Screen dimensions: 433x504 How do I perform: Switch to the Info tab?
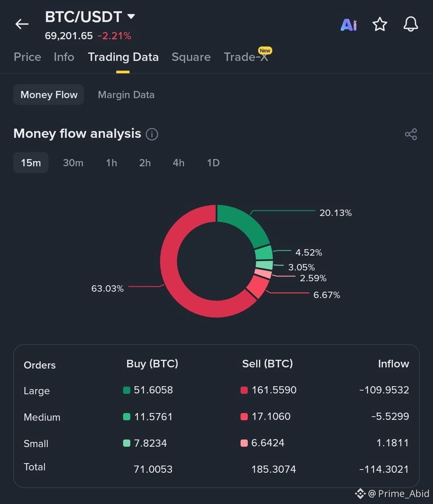point(64,57)
